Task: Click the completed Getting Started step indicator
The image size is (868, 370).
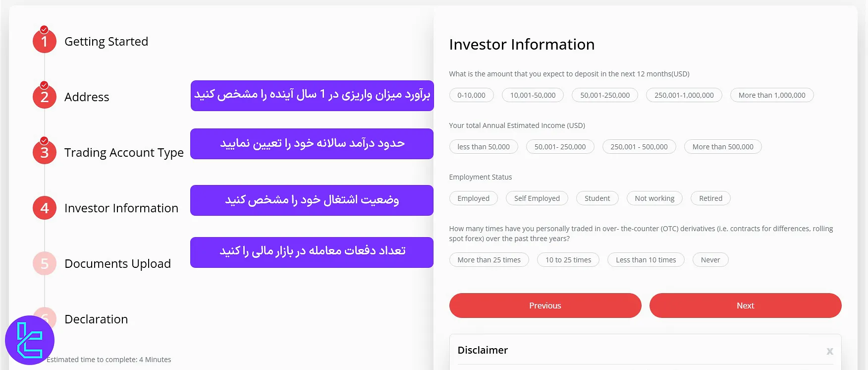Action: pos(44,41)
